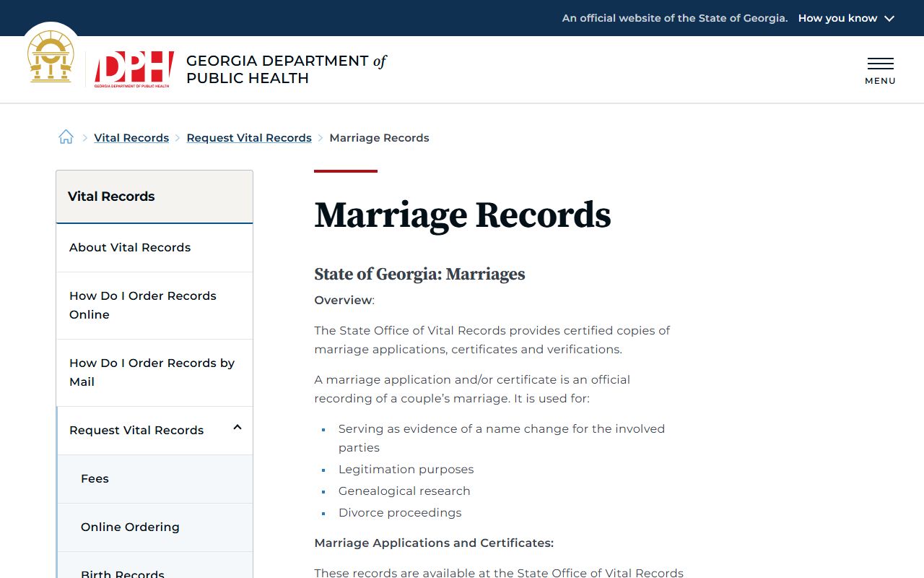Image resolution: width=924 pixels, height=578 pixels.
Task: Click 'Marriage Records' breadcrumb text
Action: pyautogui.click(x=379, y=138)
